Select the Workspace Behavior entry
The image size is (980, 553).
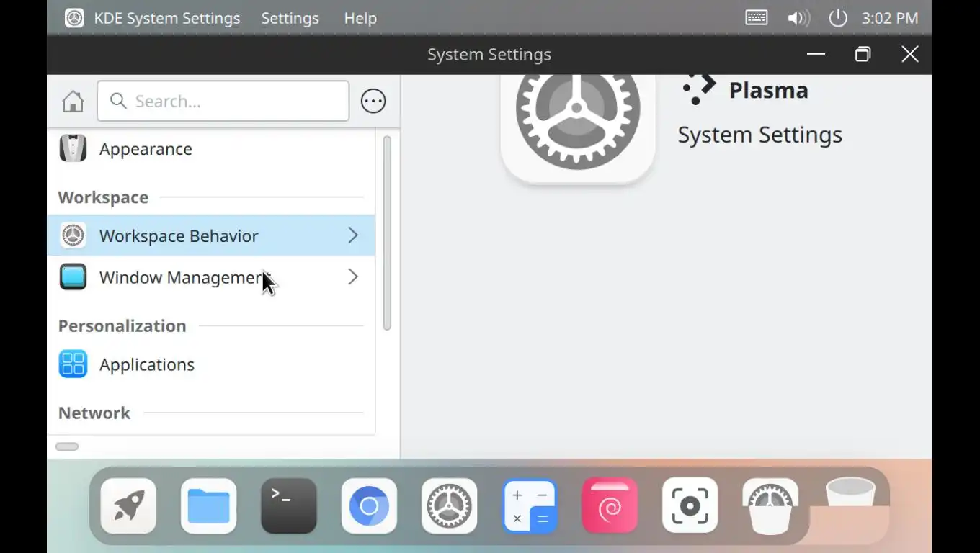coord(211,235)
